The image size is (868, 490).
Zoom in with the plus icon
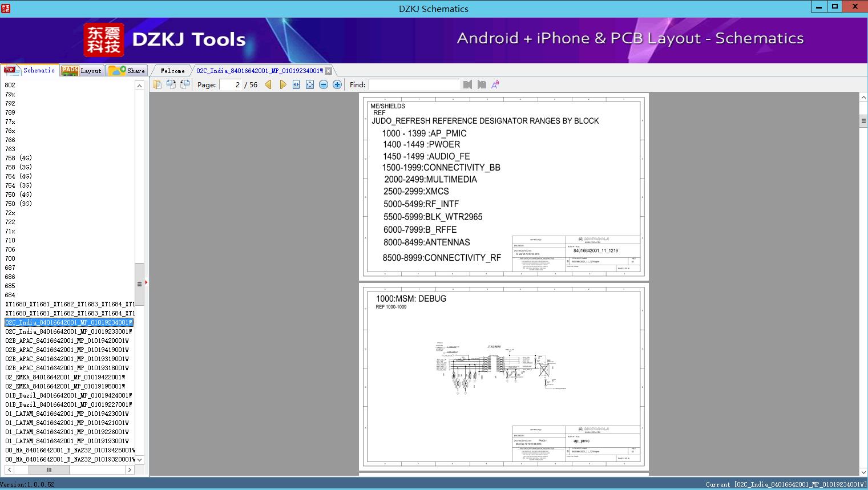(x=337, y=84)
